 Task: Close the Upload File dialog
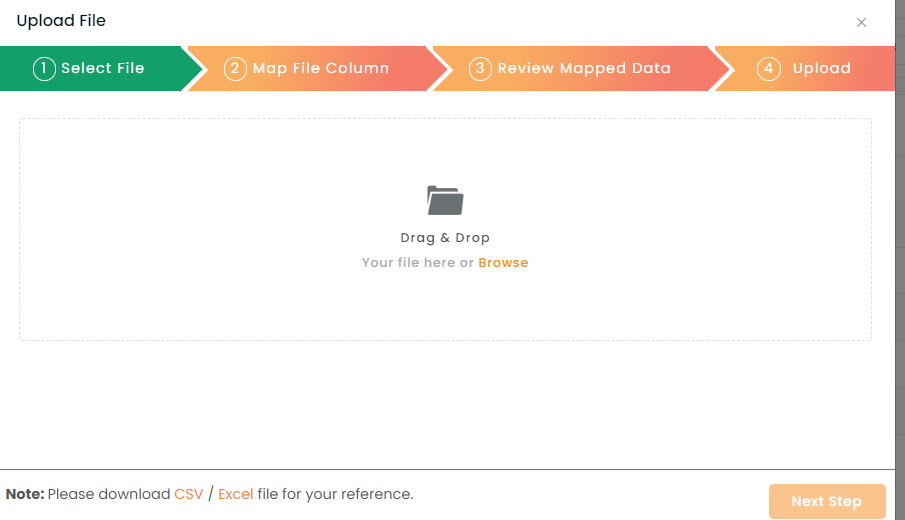861,23
